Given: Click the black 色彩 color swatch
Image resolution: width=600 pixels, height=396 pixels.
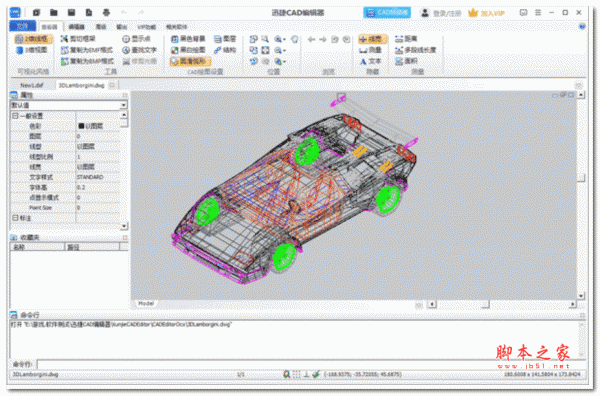Looking at the screenshot, I should tap(81, 126).
